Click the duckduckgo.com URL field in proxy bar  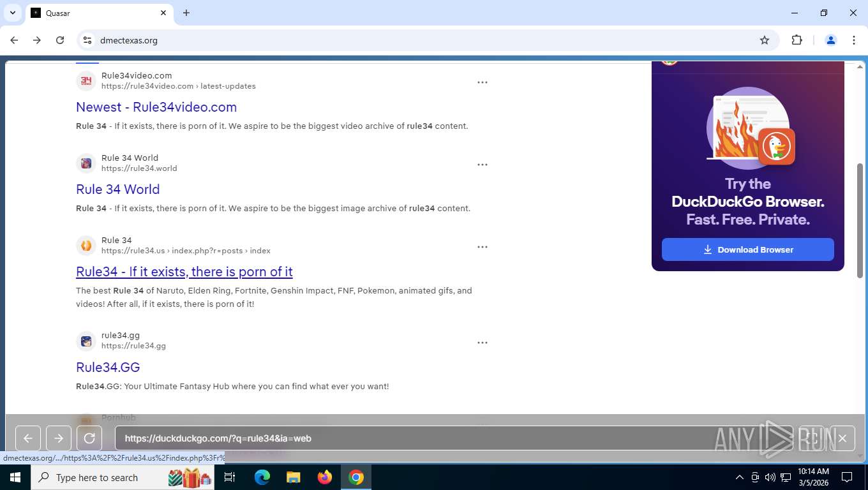click(454, 438)
